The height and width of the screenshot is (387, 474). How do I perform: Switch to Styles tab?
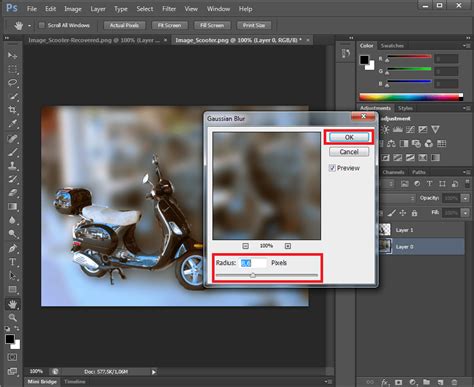pos(405,108)
